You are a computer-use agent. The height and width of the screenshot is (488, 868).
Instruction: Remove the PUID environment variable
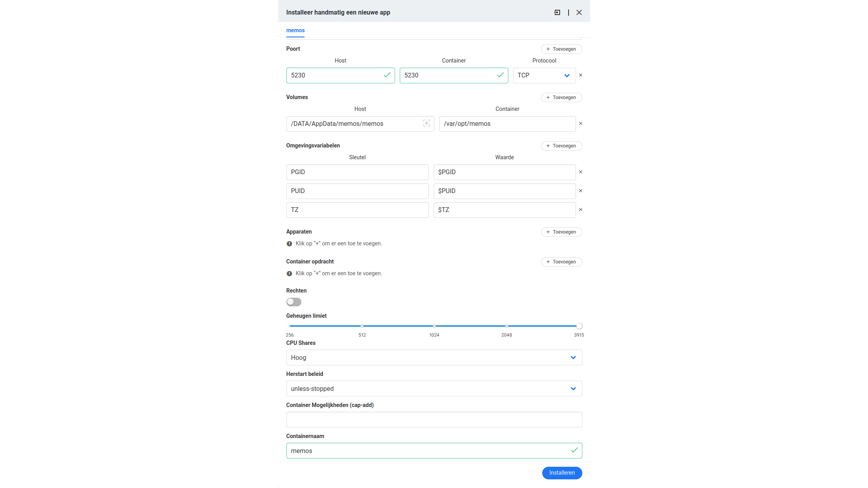tap(580, 191)
